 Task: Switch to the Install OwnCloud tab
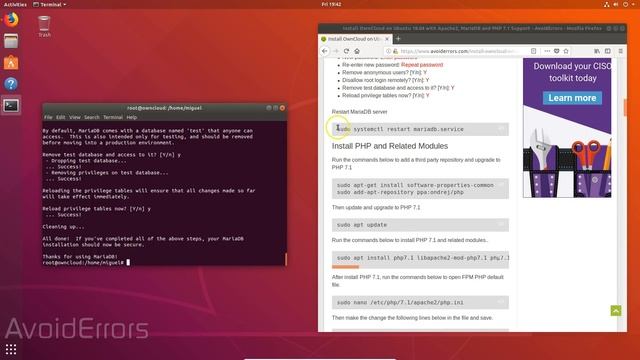pos(354,39)
